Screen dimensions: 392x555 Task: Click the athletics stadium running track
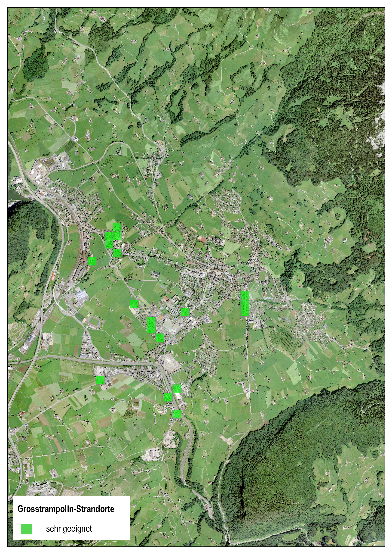pyautogui.click(x=93, y=323)
